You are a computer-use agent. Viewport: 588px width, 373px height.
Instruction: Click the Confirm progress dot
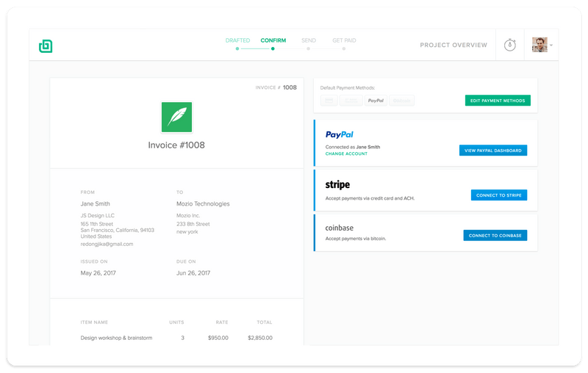273,48
